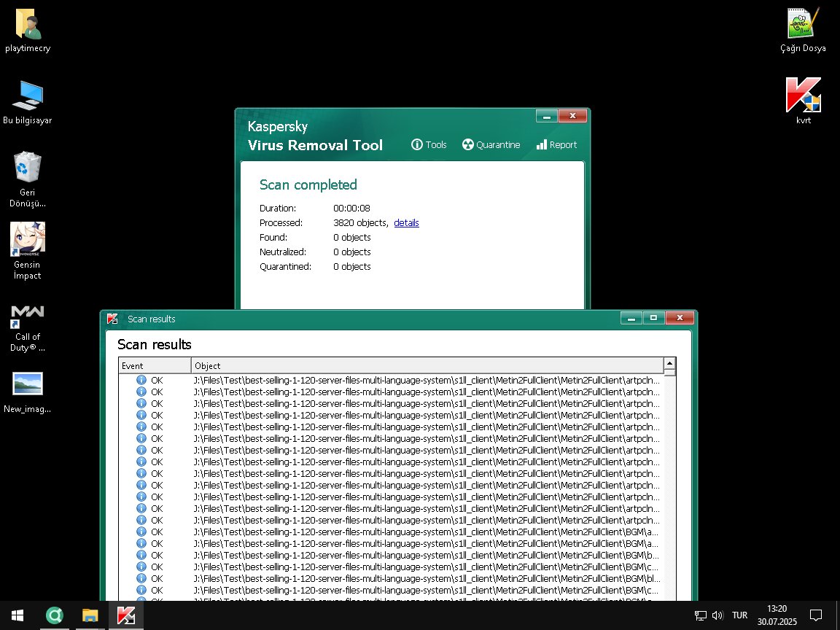Sort scan results by Event column
This screenshot has height=630, width=840.
[155, 365]
